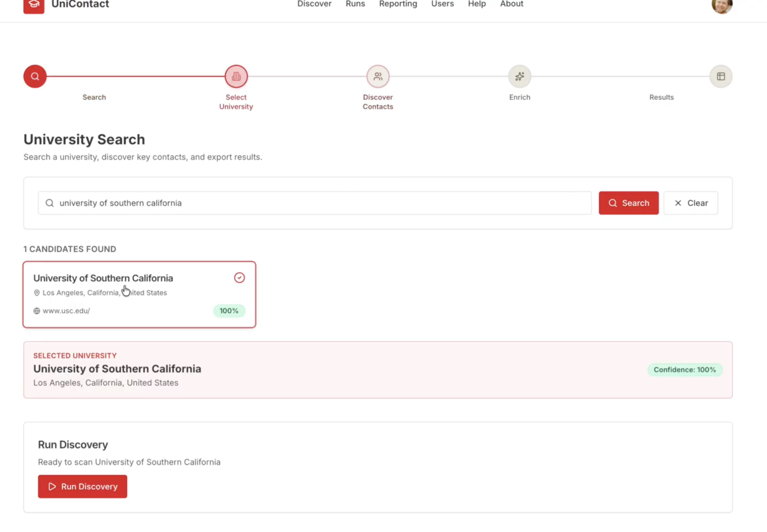Click the Search step magnifier circle
Viewport: 767px width, 532px height.
point(35,76)
